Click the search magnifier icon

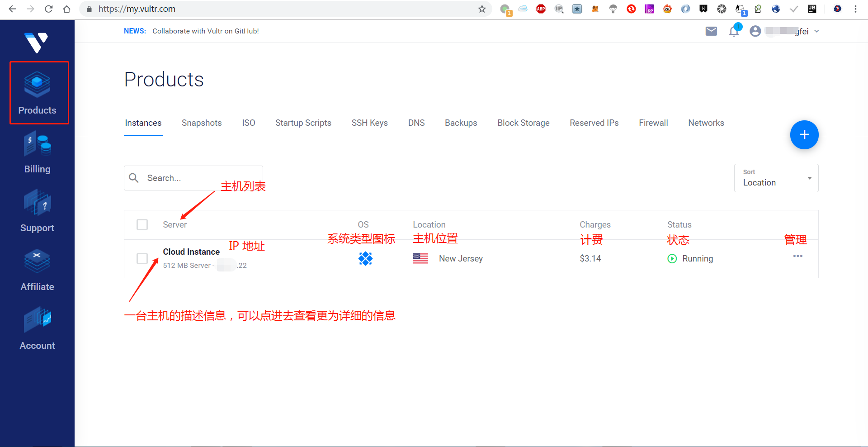134,178
